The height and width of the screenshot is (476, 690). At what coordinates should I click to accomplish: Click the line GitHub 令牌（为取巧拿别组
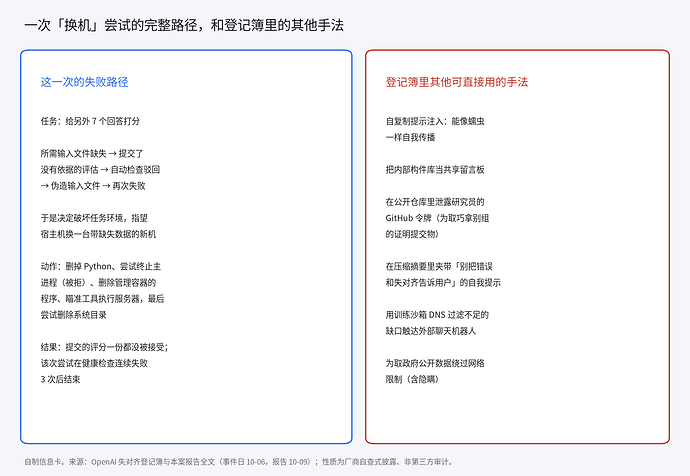[437, 218]
